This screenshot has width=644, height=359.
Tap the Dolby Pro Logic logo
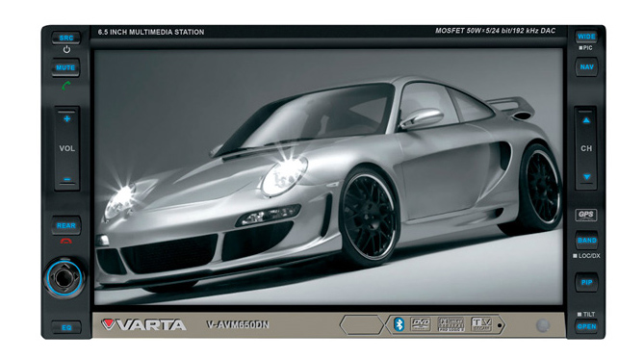pos(451,324)
